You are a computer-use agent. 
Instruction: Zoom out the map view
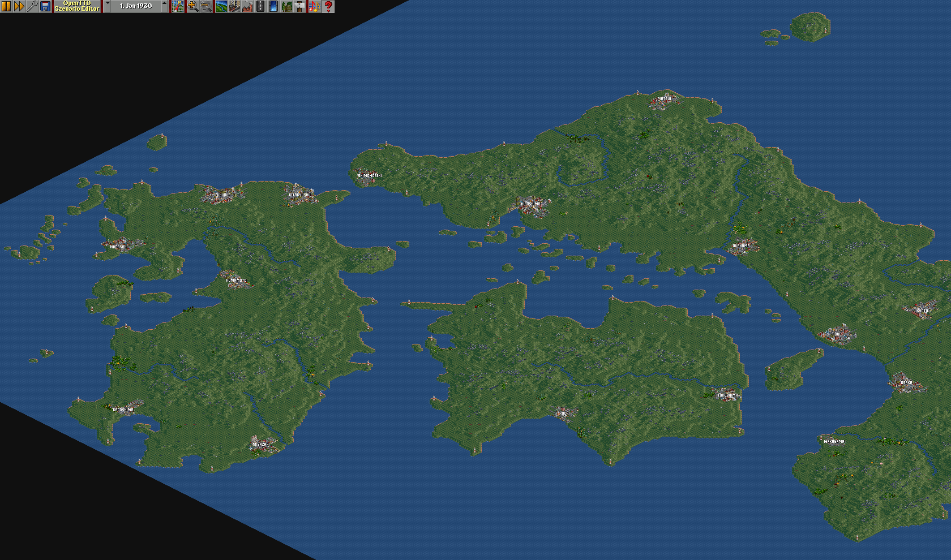coord(206,6)
